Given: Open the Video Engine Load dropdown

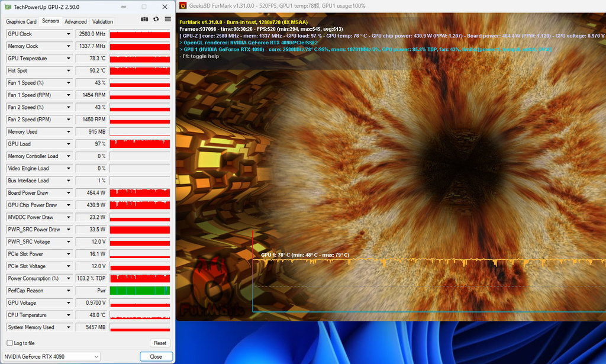Looking at the screenshot, I should 69,169.
